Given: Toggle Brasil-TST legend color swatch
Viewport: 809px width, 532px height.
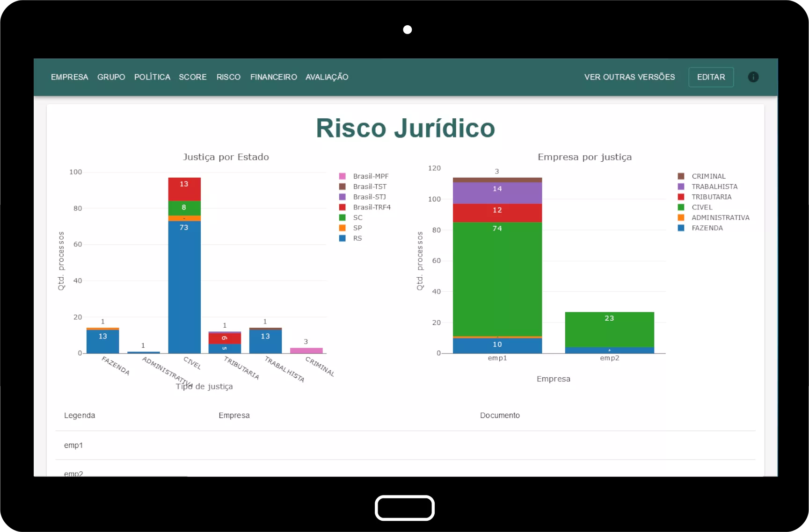Looking at the screenshot, I should coord(343,187).
